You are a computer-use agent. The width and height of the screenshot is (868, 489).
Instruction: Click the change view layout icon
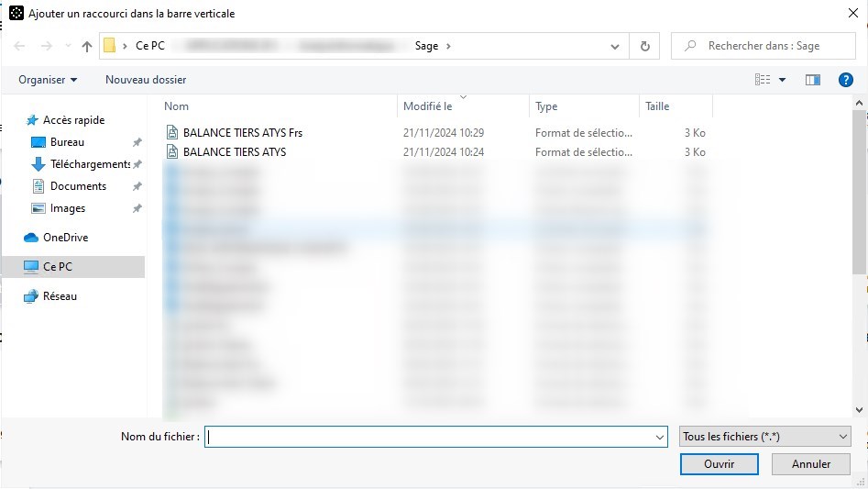(763, 80)
